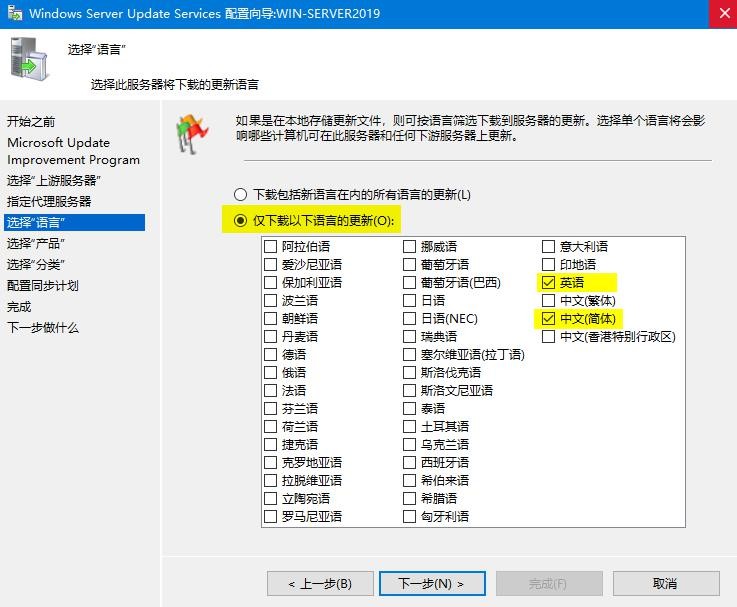Tick the 阿拉伯语 checkbox

tap(271, 247)
